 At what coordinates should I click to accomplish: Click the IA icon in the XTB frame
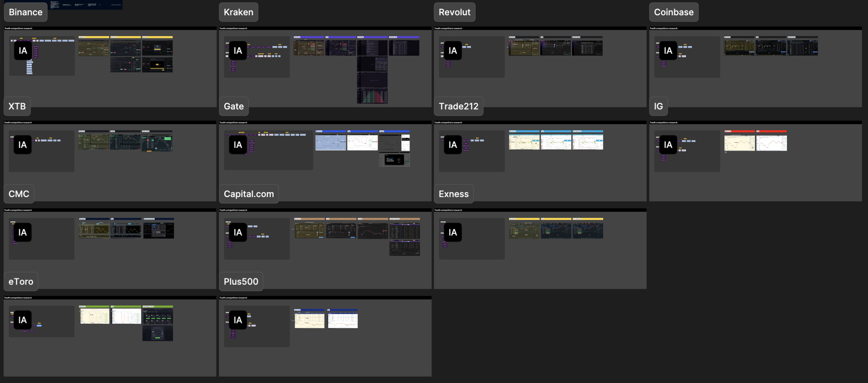[22, 145]
